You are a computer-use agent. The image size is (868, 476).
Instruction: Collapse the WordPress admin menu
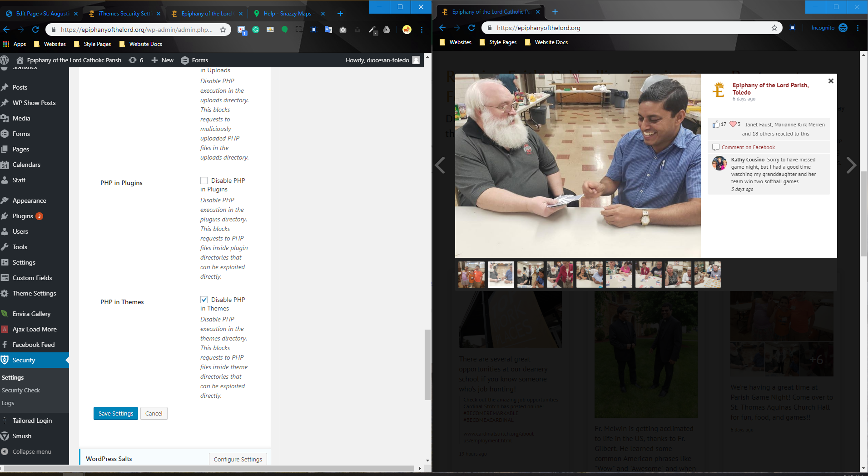31,451
